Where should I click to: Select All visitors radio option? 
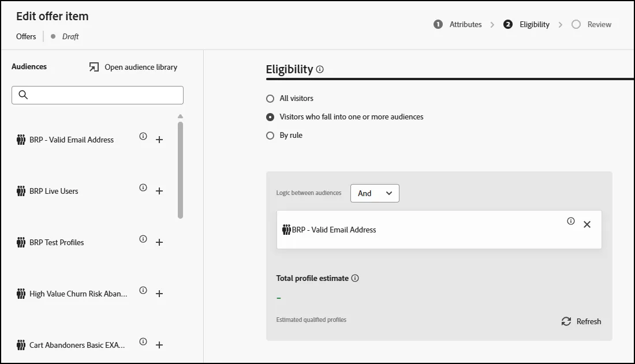270,99
